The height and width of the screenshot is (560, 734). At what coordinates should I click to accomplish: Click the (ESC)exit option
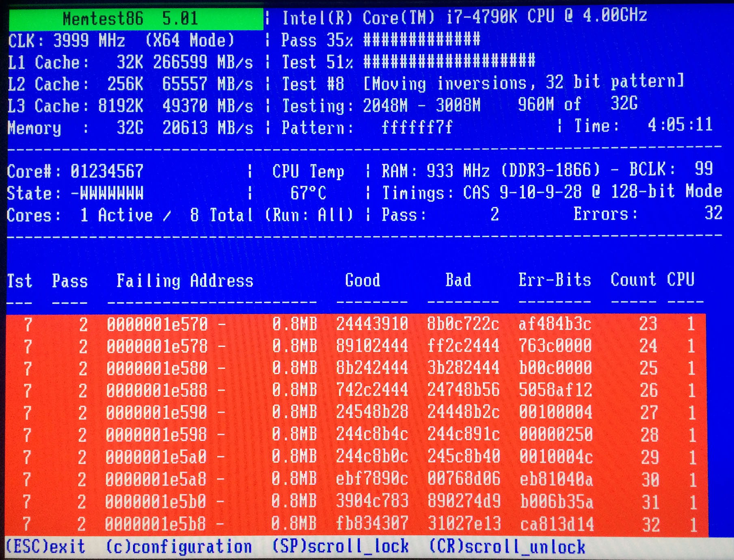[x=45, y=547]
